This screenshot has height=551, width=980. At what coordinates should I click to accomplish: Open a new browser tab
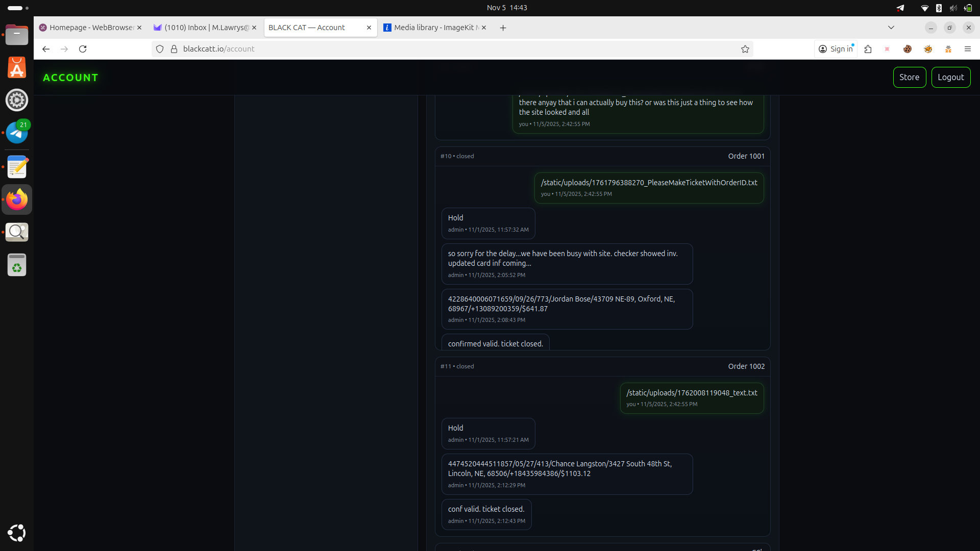(503, 28)
